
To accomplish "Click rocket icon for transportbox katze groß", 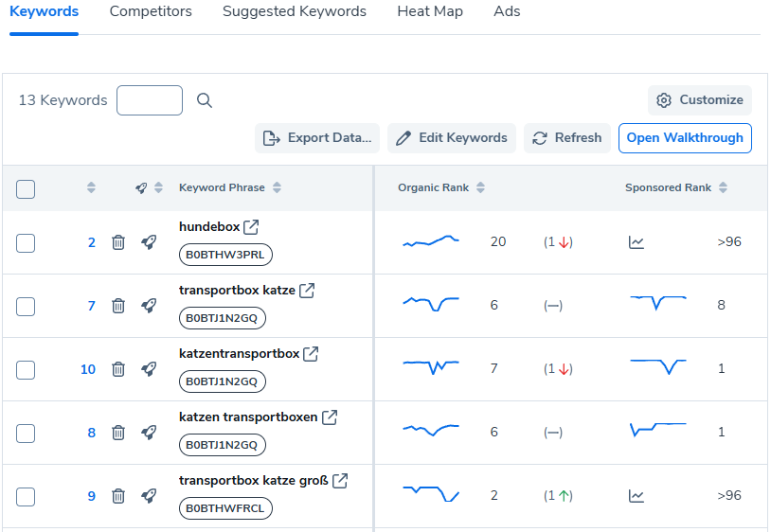I will (149, 496).
